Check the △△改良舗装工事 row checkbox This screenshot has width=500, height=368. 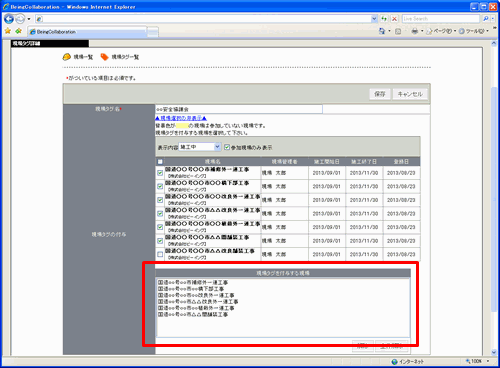pyautogui.click(x=160, y=254)
